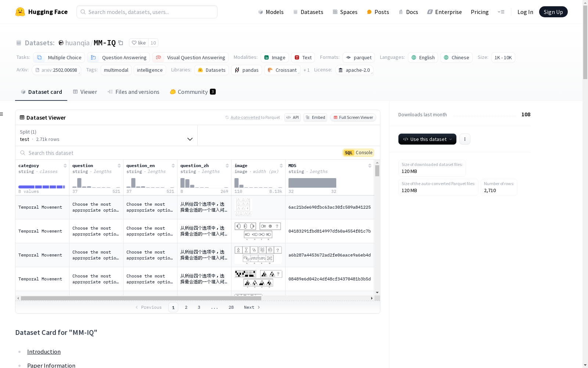Click the Visual Question Answering task tag
This screenshot has width=588, height=368.
click(x=190, y=57)
